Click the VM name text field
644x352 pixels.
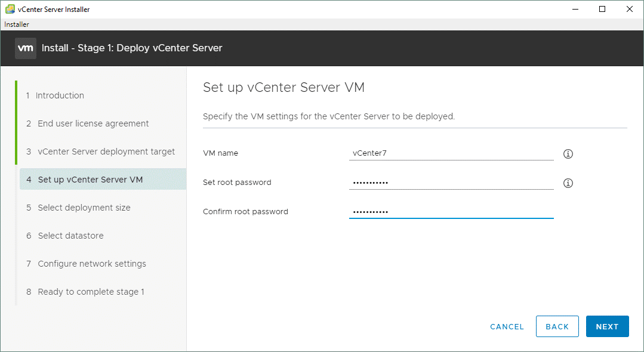point(451,153)
